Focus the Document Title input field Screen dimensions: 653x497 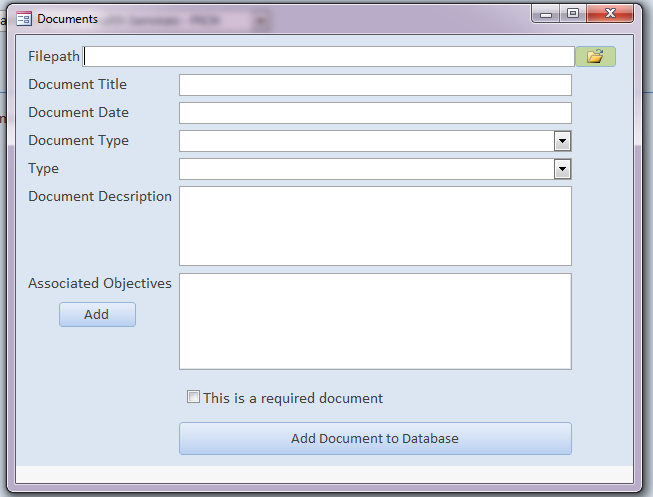[x=375, y=85]
